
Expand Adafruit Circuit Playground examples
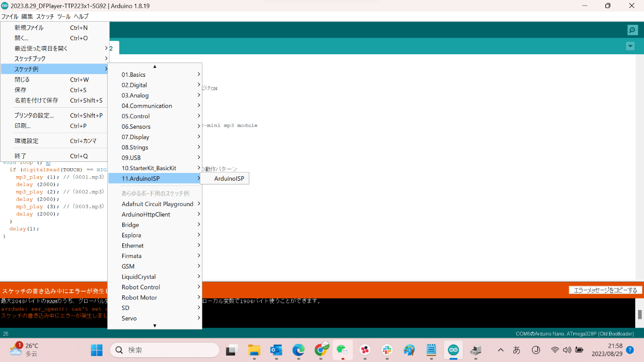click(155, 204)
